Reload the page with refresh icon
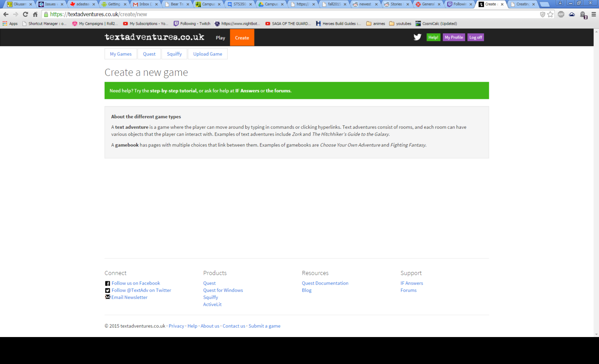Screen dimensions: 599x364 (x=25, y=14)
